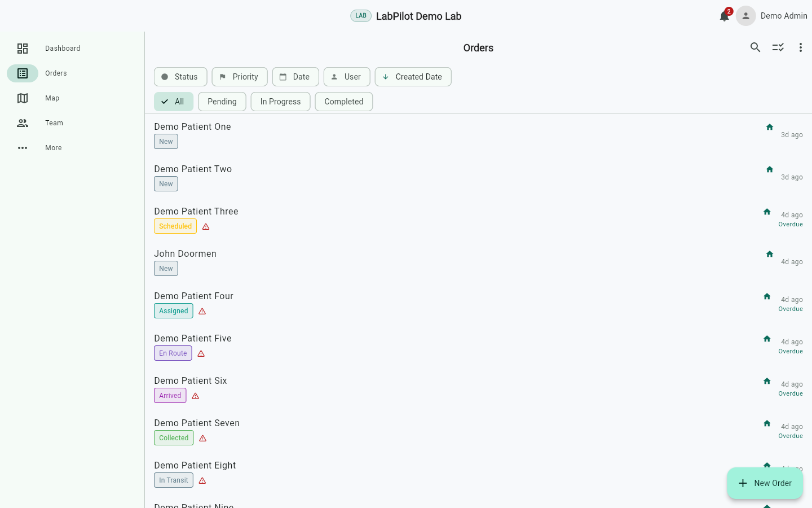Image resolution: width=812 pixels, height=508 pixels.
Task: Open the vertical three-dot options menu
Action: [x=801, y=47]
